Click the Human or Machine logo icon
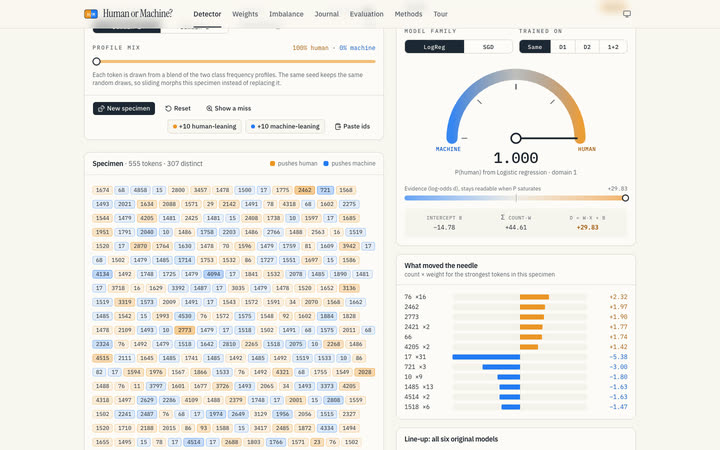 coord(90,14)
